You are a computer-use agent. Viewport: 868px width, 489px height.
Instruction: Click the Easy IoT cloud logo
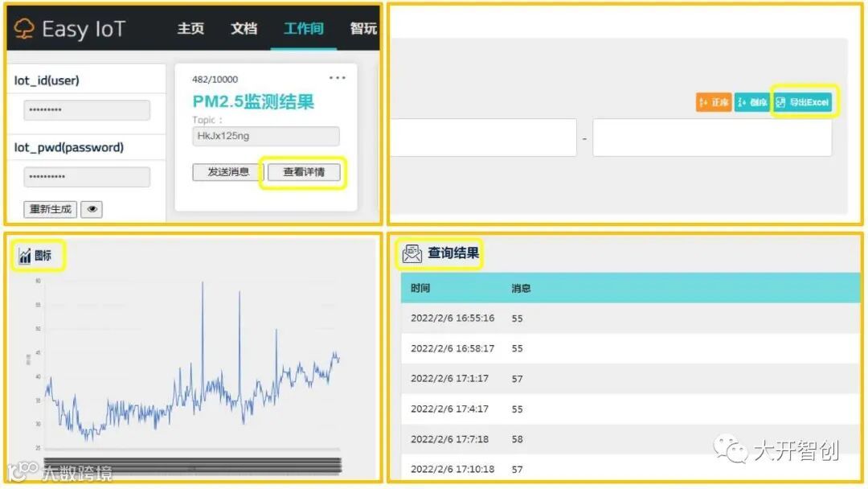24,28
